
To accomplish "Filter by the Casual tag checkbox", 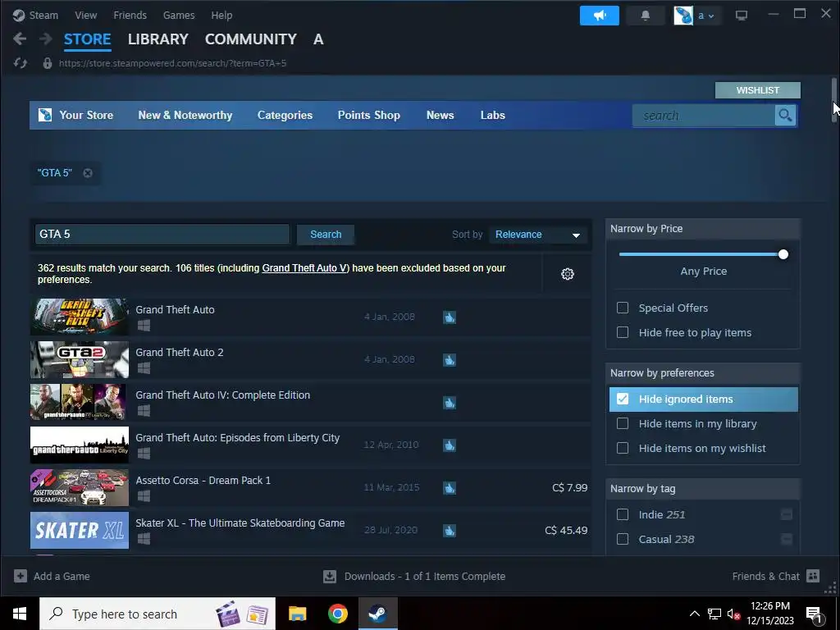I will pyautogui.click(x=623, y=539).
